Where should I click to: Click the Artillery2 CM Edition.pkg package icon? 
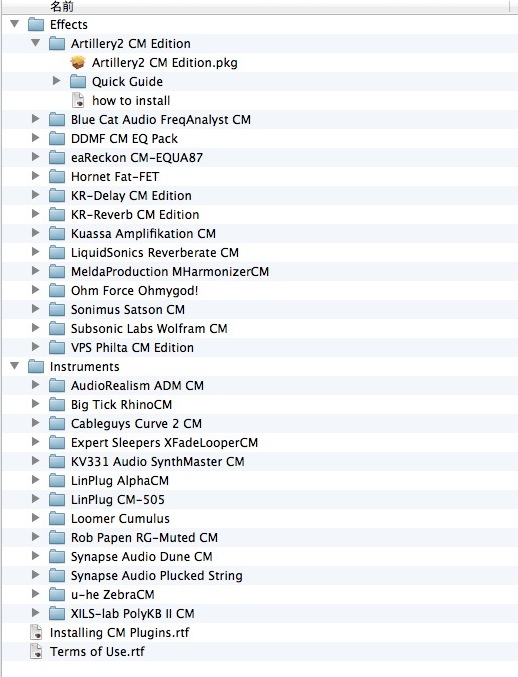[x=78, y=63]
